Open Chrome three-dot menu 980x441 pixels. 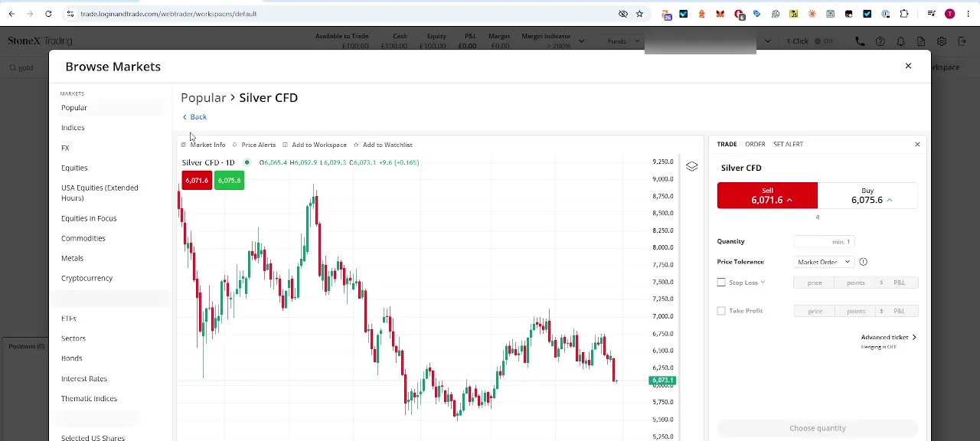click(x=968, y=14)
